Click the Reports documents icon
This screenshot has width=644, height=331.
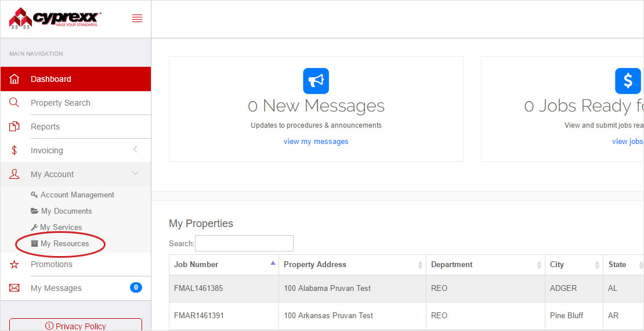[x=15, y=127]
